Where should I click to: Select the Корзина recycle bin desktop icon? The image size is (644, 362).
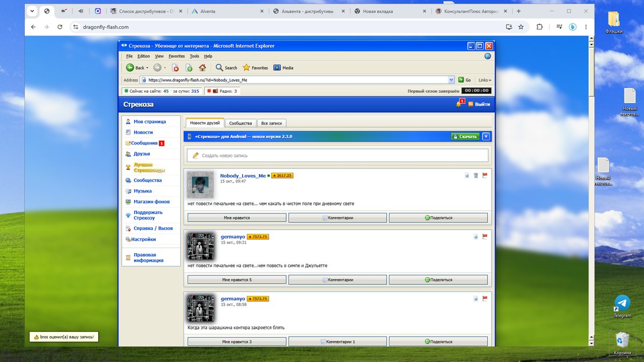coord(622,343)
